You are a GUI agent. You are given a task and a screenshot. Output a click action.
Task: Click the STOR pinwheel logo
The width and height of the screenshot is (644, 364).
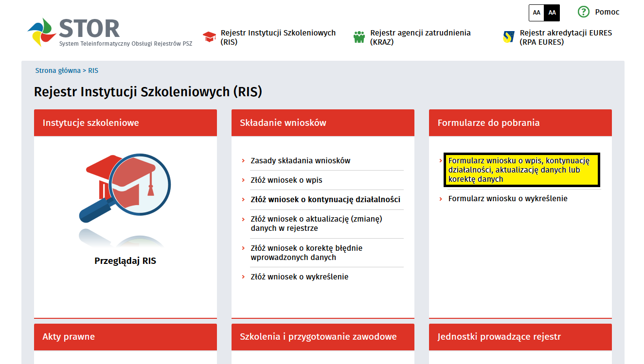click(x=42, y=32)
